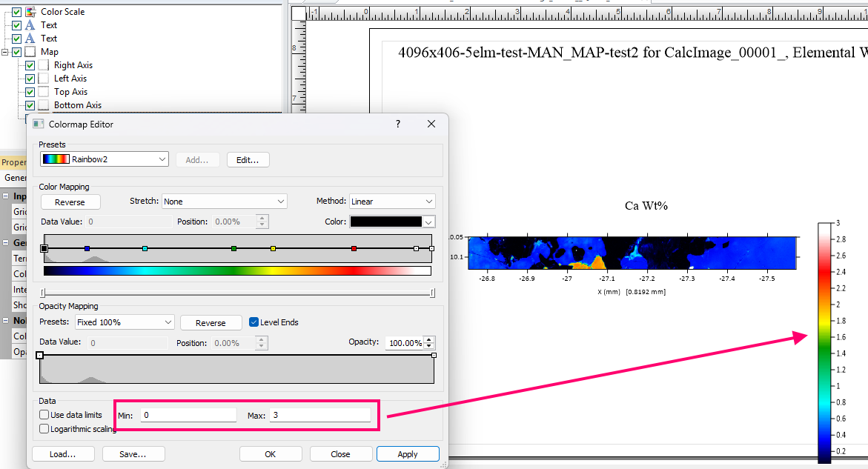Select the yellow color node on the colormap
The height and width of the screenshot is (469, 868).
tap(274, 249)
